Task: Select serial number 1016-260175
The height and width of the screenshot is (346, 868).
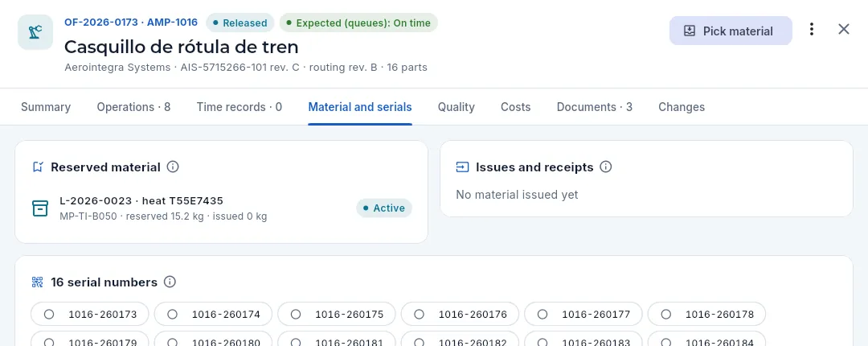Action: tap(337, 315)
